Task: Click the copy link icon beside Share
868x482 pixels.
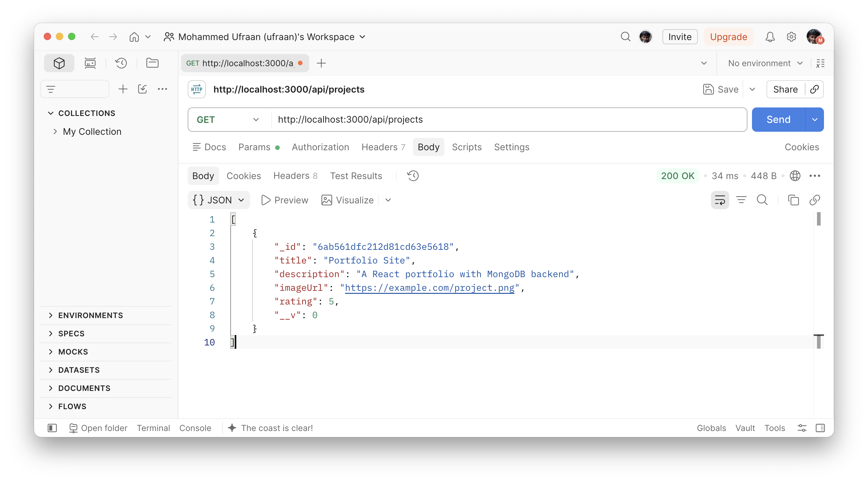Action: point(815,89)
